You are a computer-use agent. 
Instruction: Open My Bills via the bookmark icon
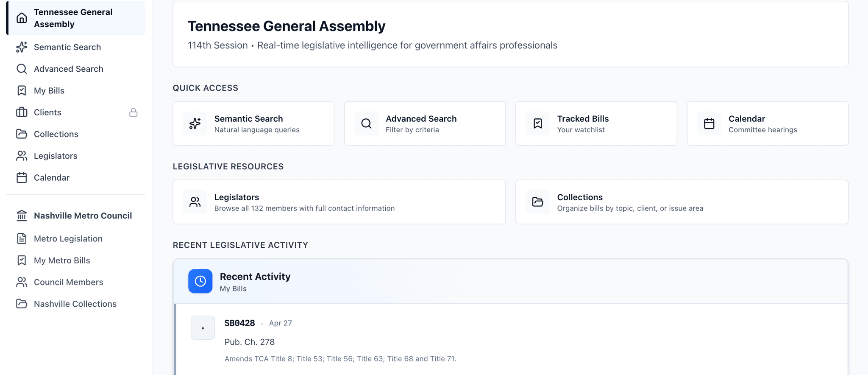[22, 90]
